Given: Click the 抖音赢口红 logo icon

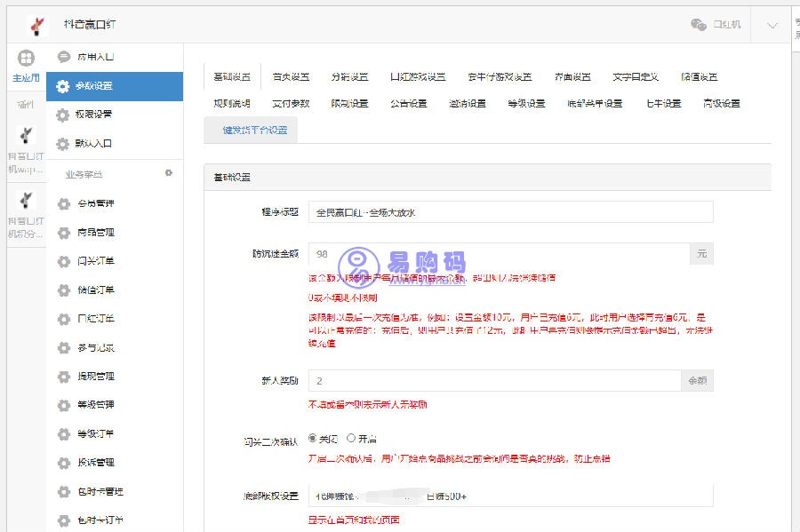Looking at the screenshot, I should [x=36, y=23].
